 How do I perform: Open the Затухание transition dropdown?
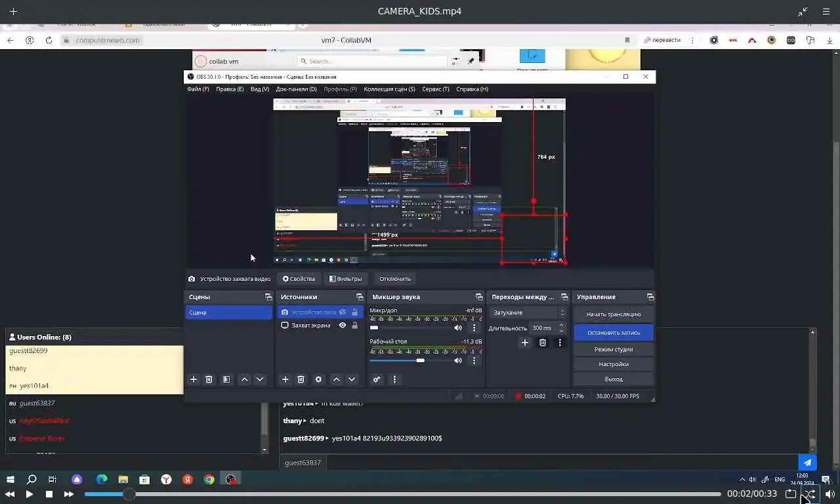[x=529, y=313]
